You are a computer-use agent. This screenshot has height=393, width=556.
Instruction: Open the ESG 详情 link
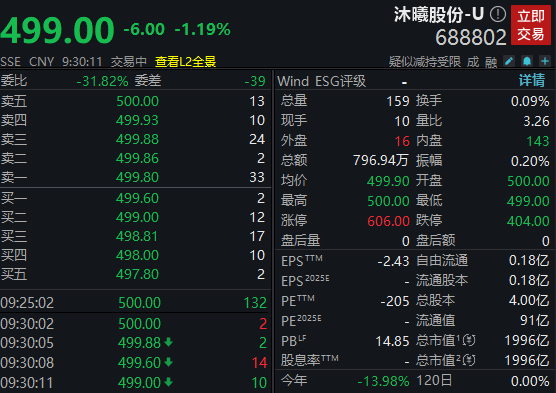tap(532, 81)
